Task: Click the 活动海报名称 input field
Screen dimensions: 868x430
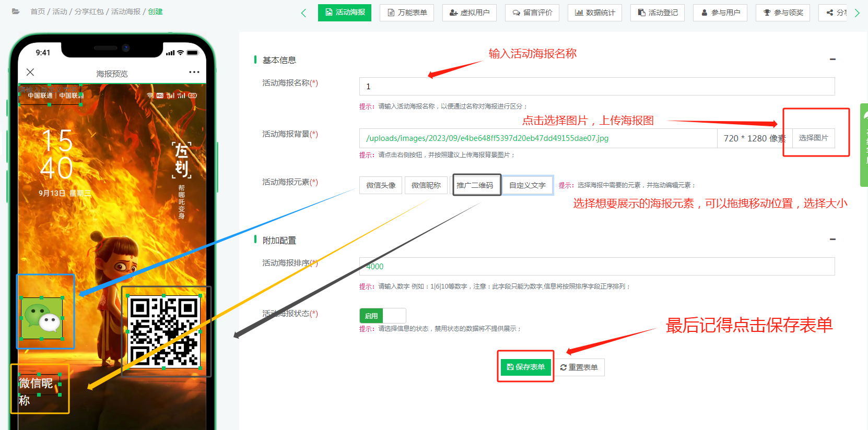Action: click(597, 87)
